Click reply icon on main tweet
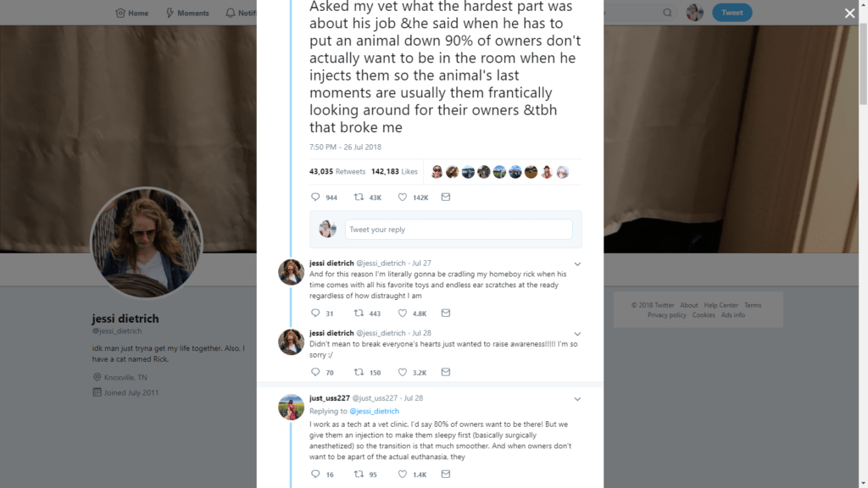Viewport: 868px width, 488px height. click(315, 197)
